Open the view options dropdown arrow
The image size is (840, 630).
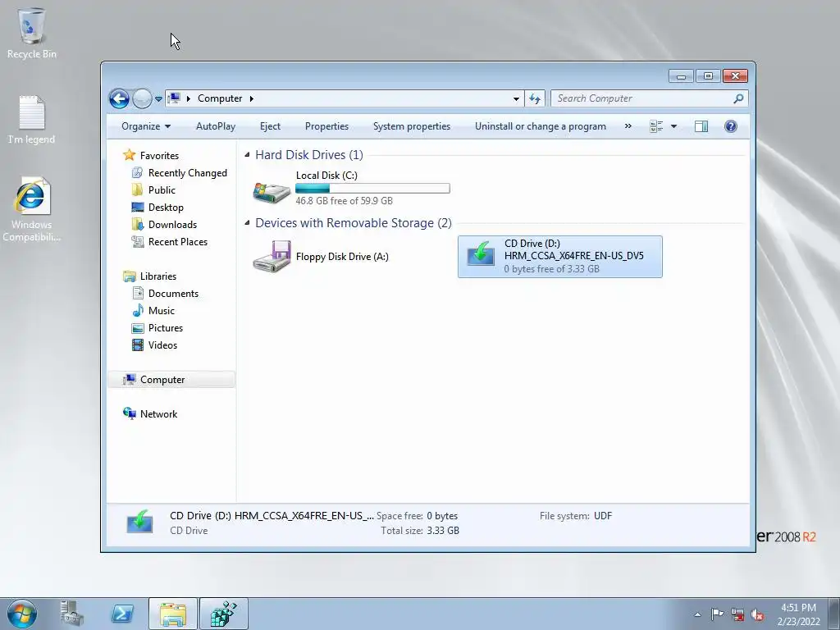click(674, 126)
